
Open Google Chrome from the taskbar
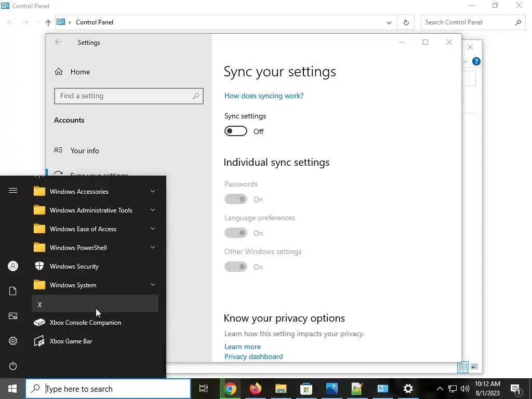(230, 389)
